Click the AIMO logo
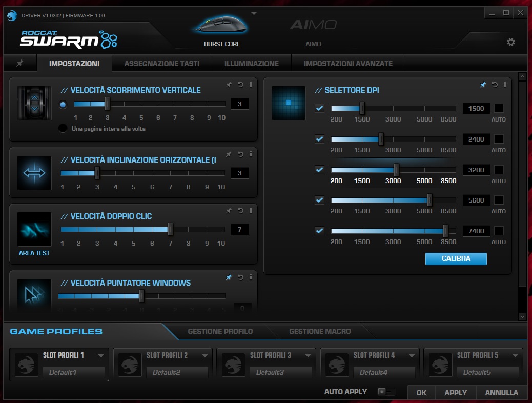The width and height of the screenshot is (532, 403). point(313,25)
